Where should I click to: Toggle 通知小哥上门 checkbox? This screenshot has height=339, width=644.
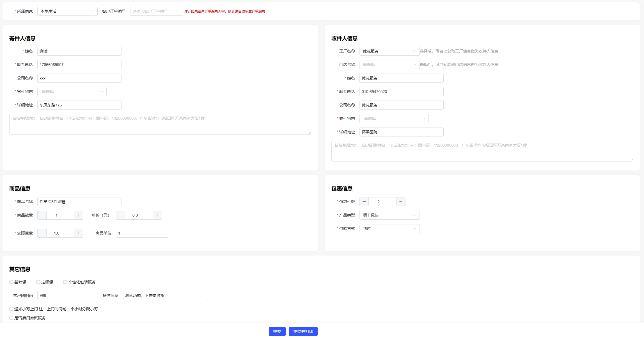tap(11, 309)
